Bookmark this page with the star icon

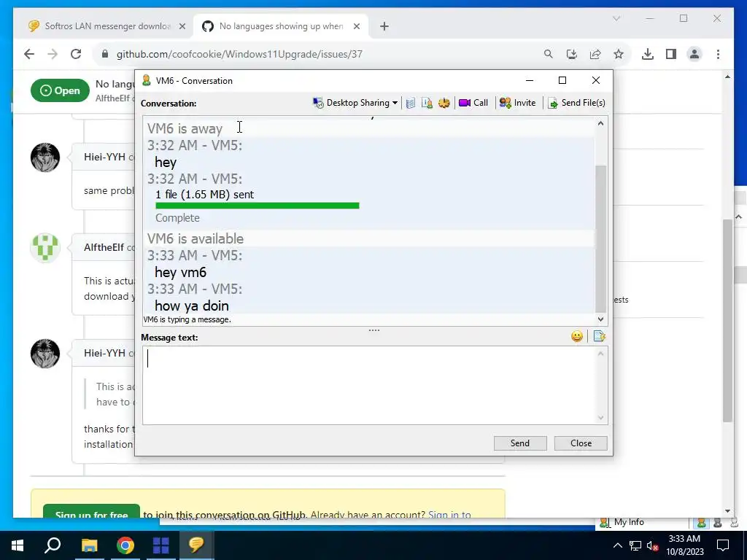click(x=619, y=54)
